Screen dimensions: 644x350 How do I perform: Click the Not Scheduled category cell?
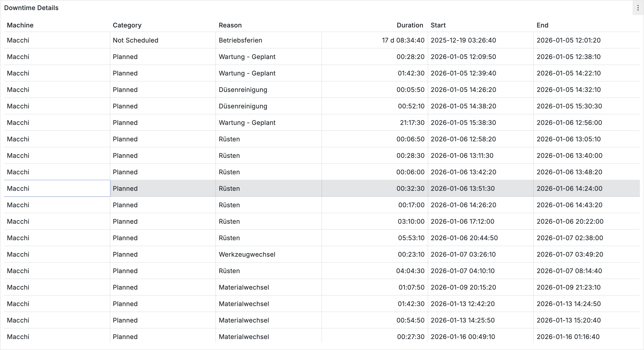pos(135,40)
